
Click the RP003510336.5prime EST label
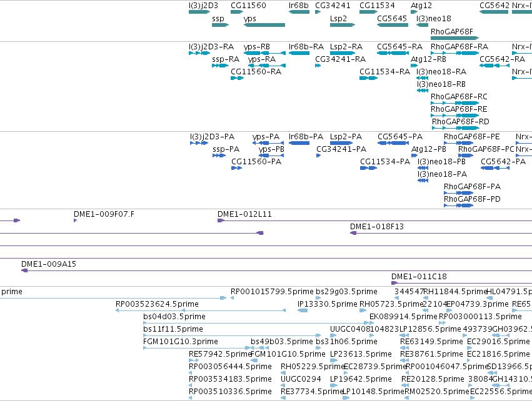coord(230,392)
